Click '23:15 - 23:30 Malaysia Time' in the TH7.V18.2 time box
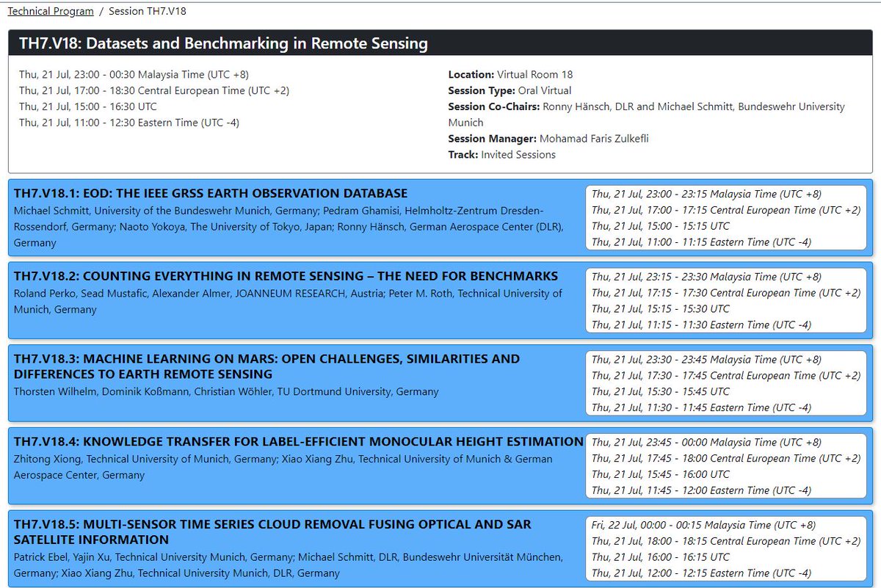 706,277
